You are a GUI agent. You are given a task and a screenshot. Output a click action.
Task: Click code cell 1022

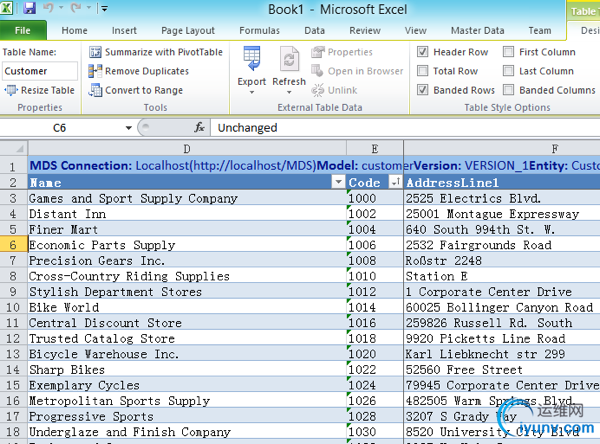[x=375, y=369]
